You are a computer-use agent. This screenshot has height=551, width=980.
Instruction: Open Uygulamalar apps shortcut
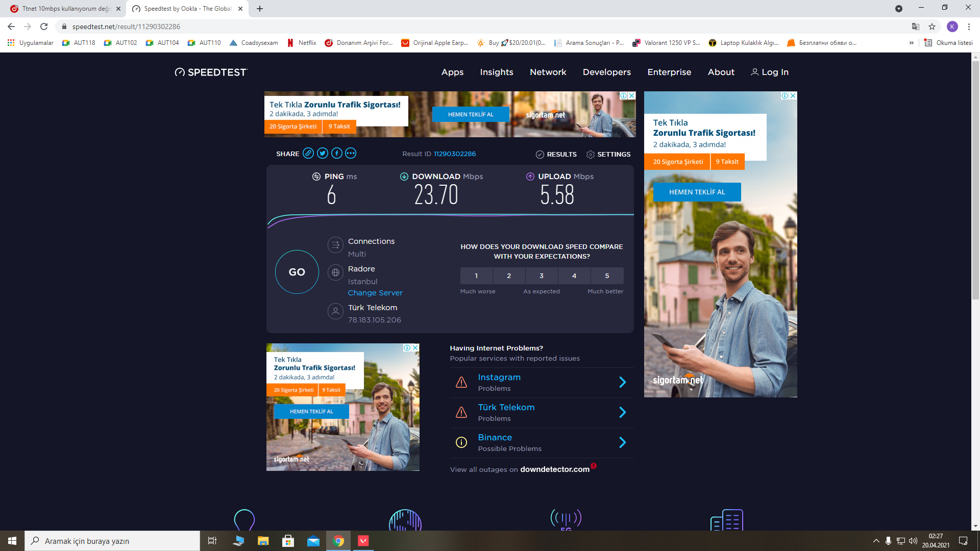(31, 43)
